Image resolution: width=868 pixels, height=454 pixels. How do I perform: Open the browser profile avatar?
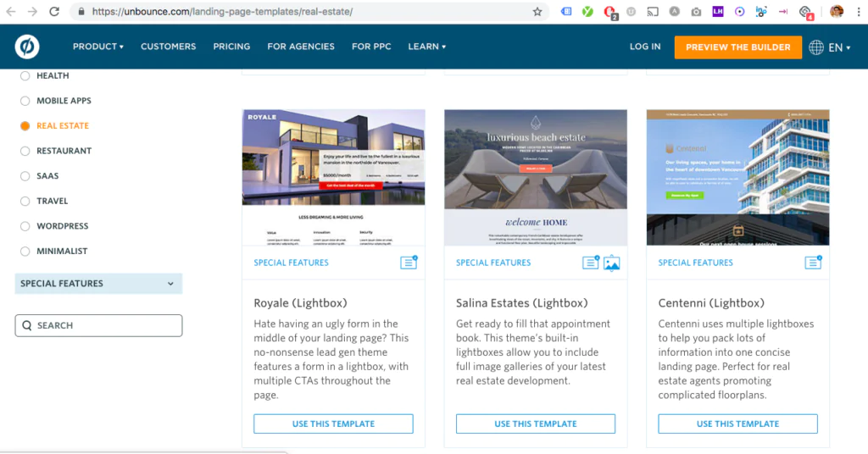point(837,11)
